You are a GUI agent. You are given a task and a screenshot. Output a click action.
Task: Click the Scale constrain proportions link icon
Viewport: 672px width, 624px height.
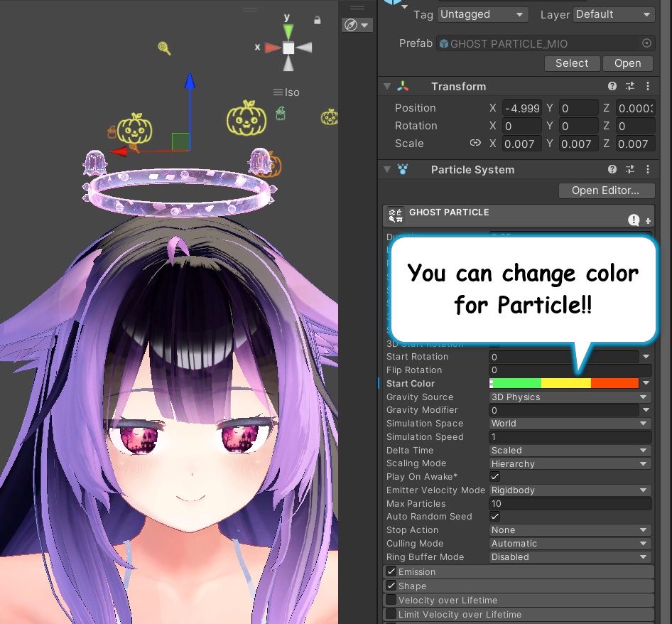click(475, 143)
